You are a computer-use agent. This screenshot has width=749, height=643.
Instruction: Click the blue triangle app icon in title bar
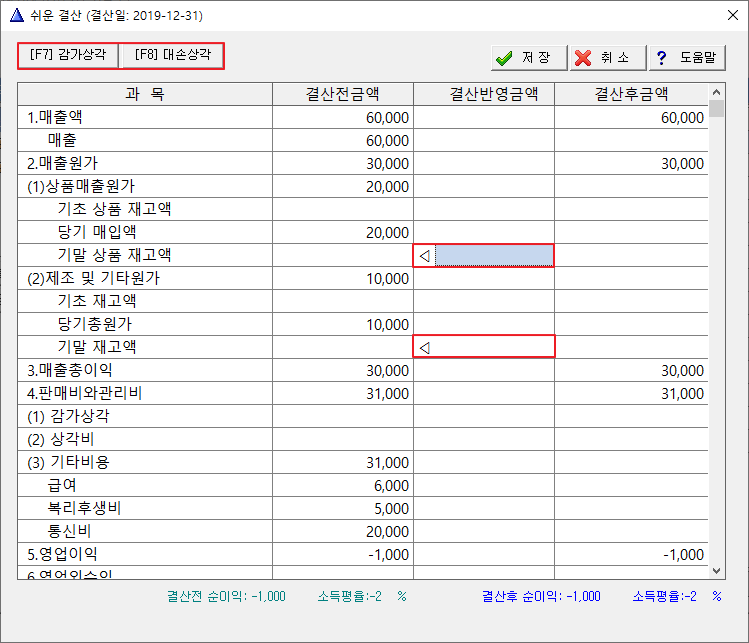tap(17, 15)
